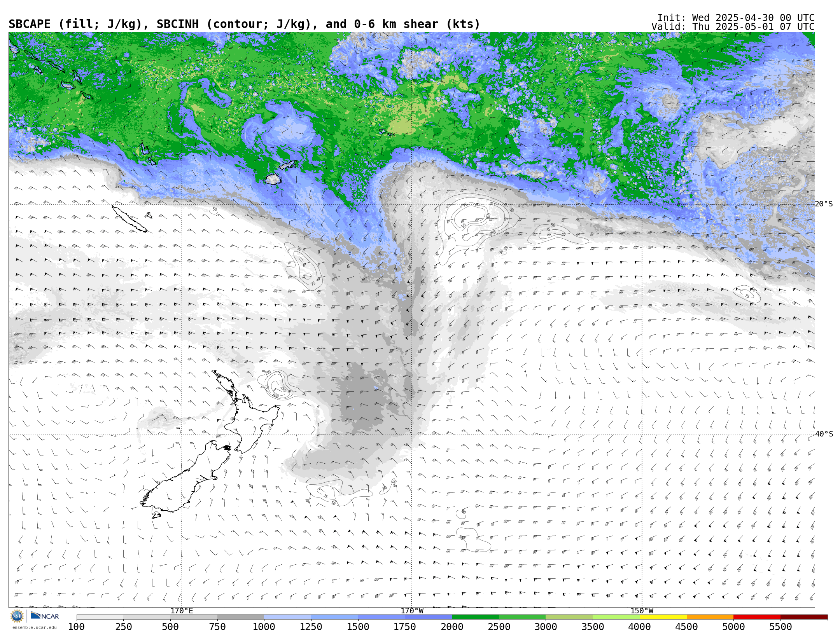Pick the olive green 3000–3500 colorbar swatch
Image resolution: width=840 pixels, height=632 pixels.
coord(569,617)
